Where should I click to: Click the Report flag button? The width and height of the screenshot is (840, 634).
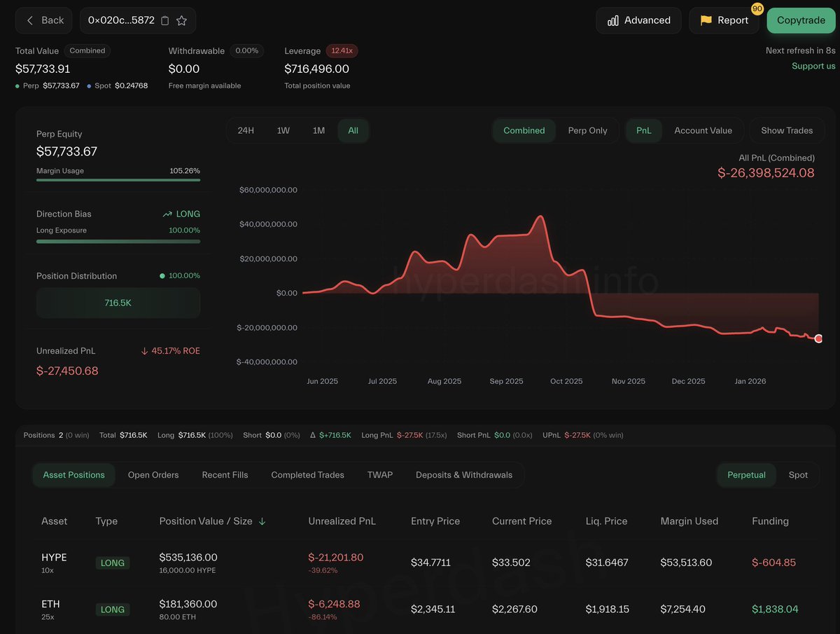[724, 21]
